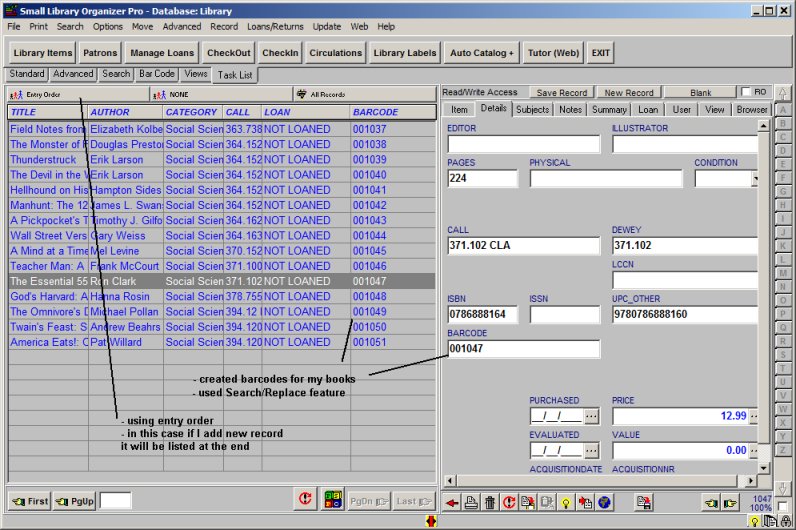Open the PURCHASED date picker ellipsis
Image resolution: width=796 pixels, height=530 pixels.
(x=591, y=416)
